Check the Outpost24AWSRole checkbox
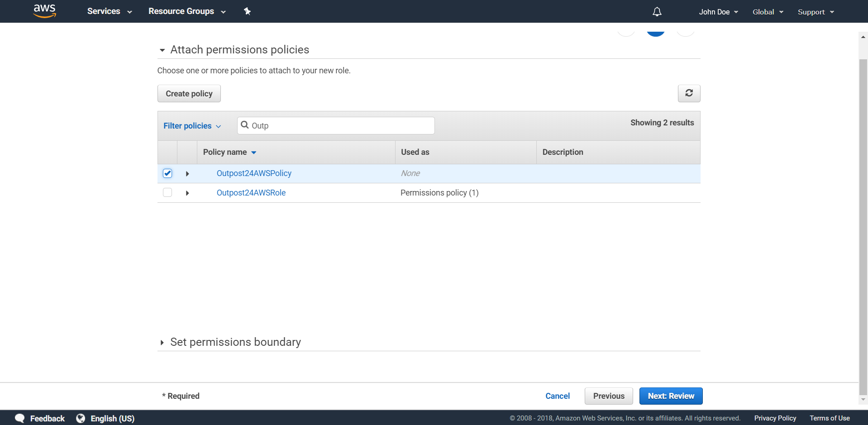This screenshot has width=868, height=425. point(167,192)
